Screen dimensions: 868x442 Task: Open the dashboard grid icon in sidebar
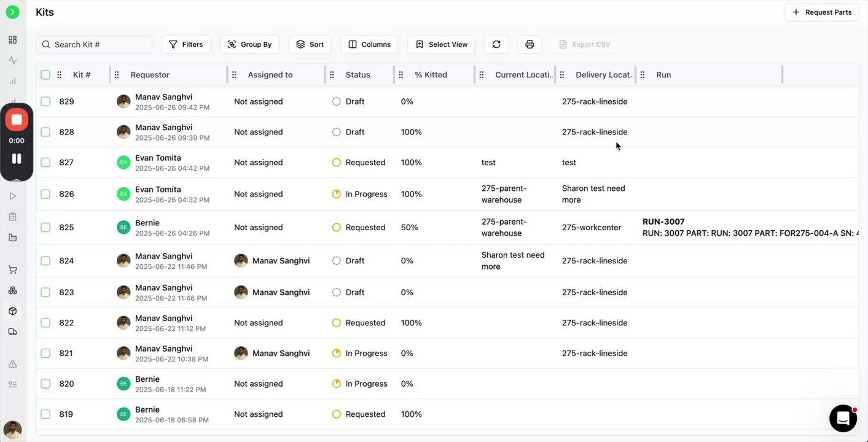(12, 40)
